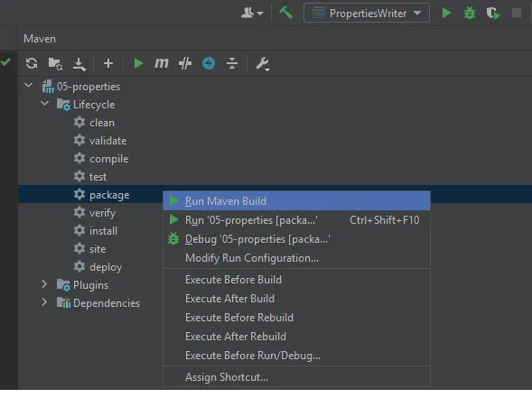Select the deploy lifecycle goal
Screen dimensions: 532x398
pyautogui.click(x=106, y=267)
